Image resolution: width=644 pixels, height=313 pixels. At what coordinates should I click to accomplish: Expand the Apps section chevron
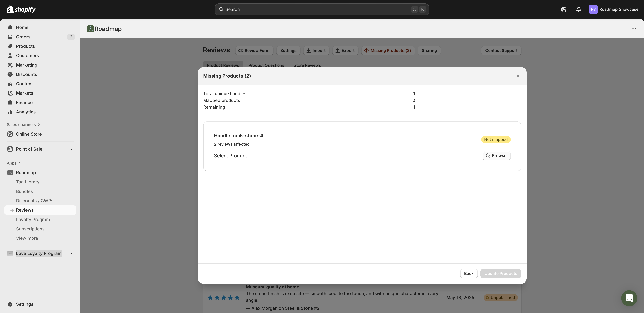20,163
